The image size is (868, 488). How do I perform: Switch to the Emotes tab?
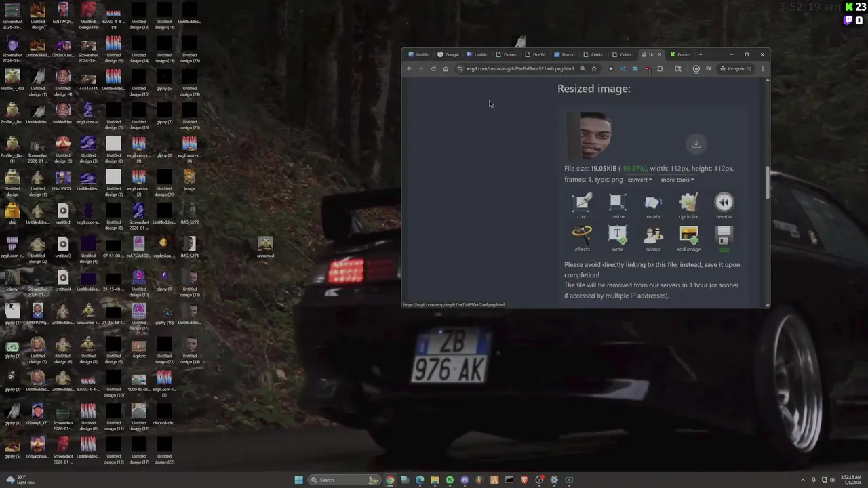pos(680,54)
